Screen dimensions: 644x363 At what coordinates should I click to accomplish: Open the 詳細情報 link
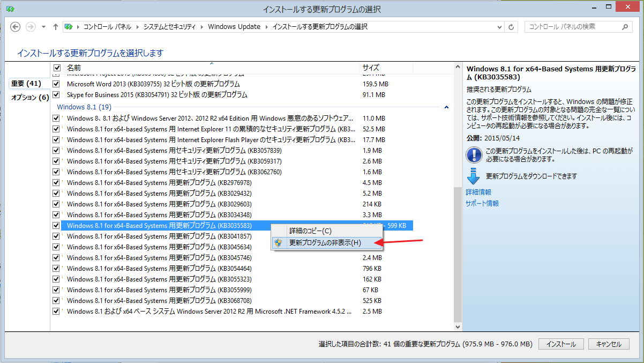point(478,192)
